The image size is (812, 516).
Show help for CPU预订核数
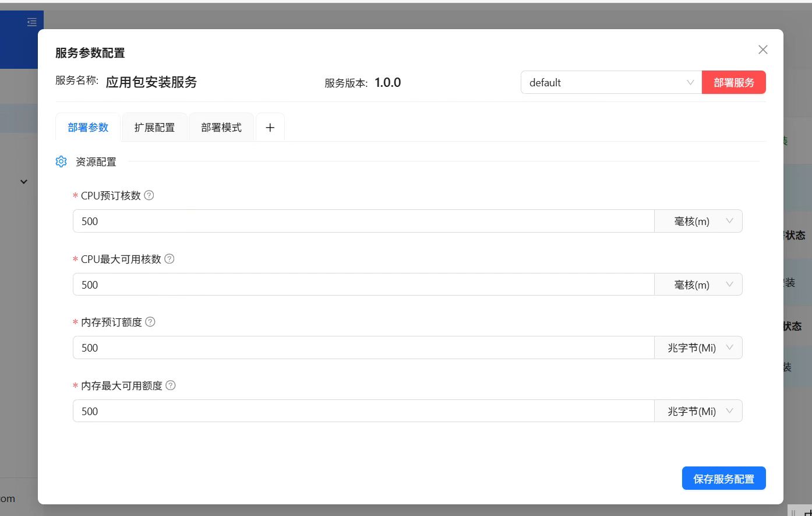tap(149, 195)
